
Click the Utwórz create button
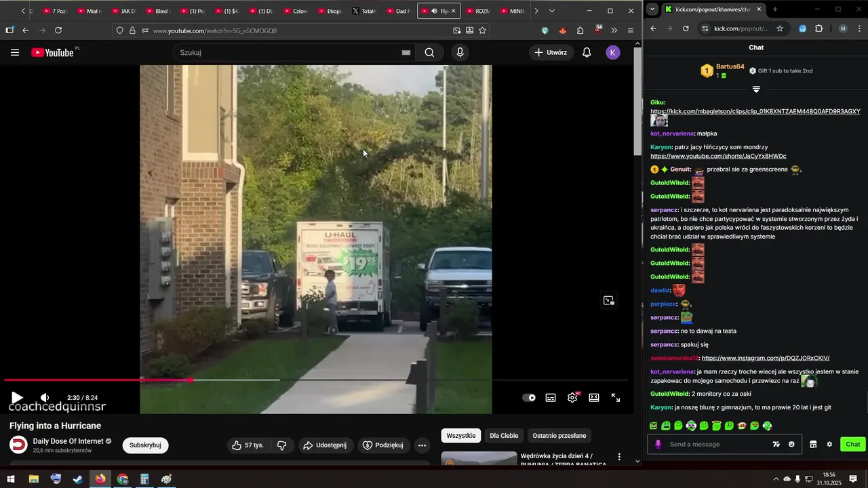tap(551, 52)
